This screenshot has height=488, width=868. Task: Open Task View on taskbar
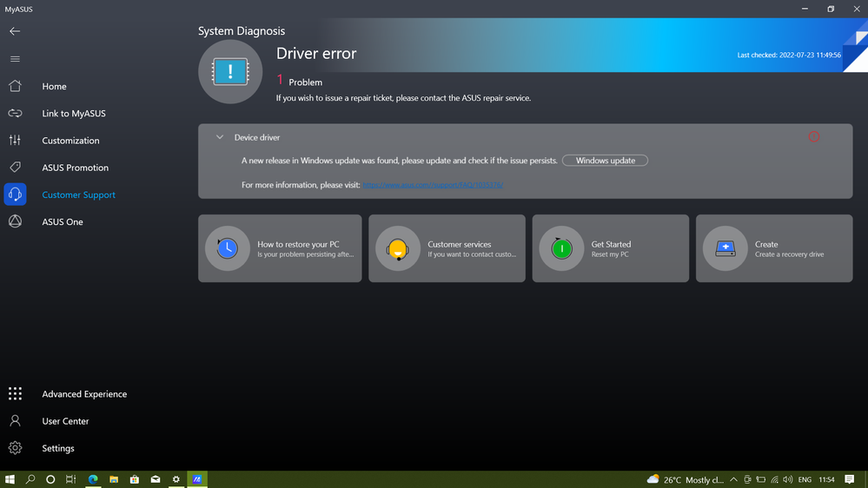[x=71, y=479]
